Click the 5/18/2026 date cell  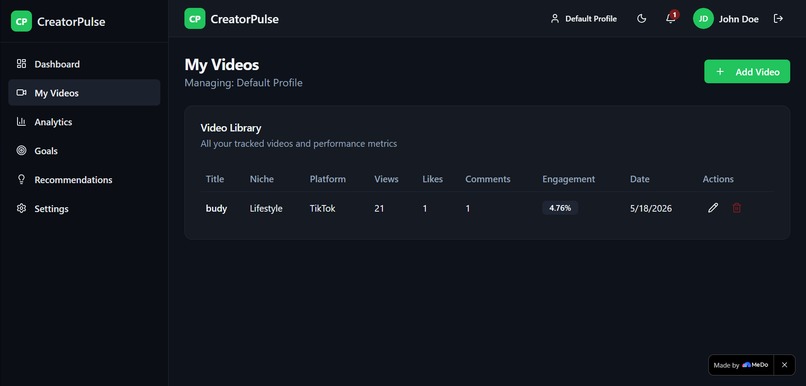tap(651, 209)
